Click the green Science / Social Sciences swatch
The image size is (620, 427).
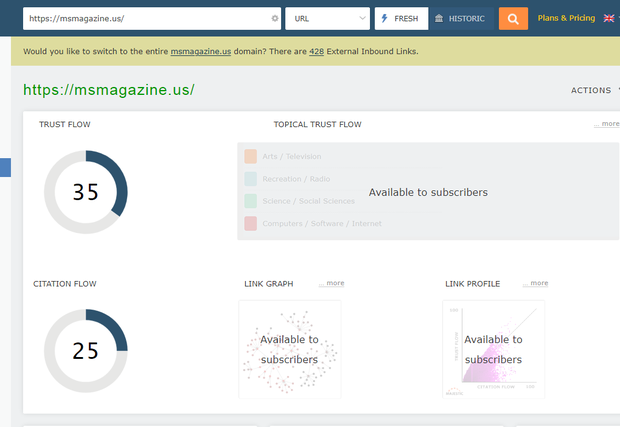pyautogui.click(x=251, y=201)
